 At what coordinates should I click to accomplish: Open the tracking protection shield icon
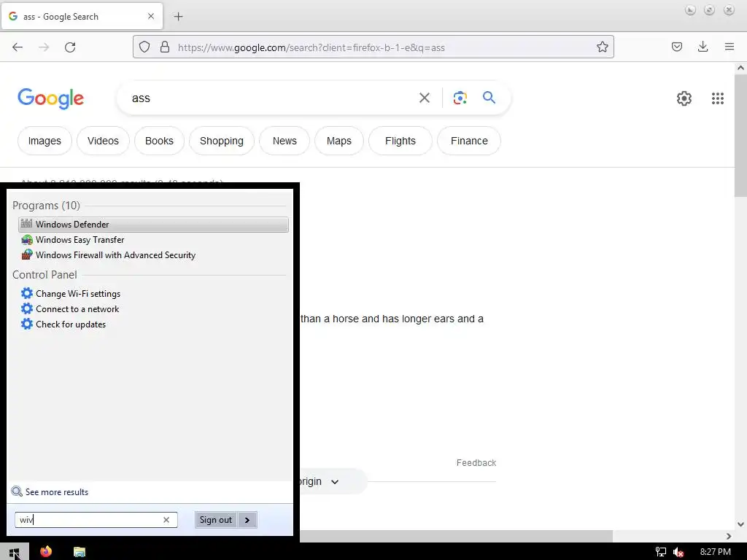pos(144,47)
